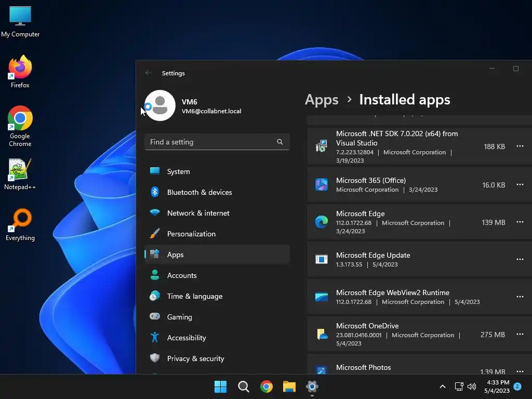Click the Accounts person icon
The height and width of the screenshot is (399, 532).
(x=155, y=275)
